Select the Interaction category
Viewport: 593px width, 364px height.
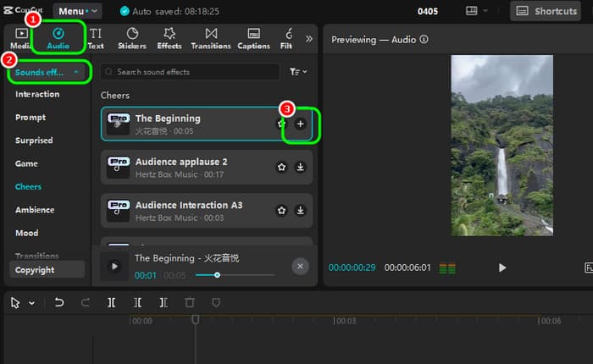pyautogui.click(x=37, y=94)
